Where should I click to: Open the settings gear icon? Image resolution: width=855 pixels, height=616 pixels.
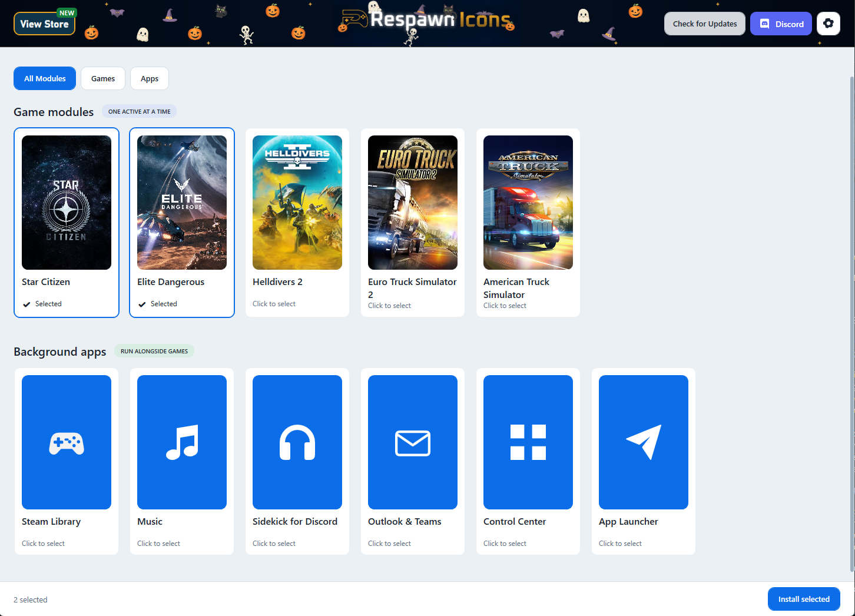pyautogui.click(x=829, y=24)
